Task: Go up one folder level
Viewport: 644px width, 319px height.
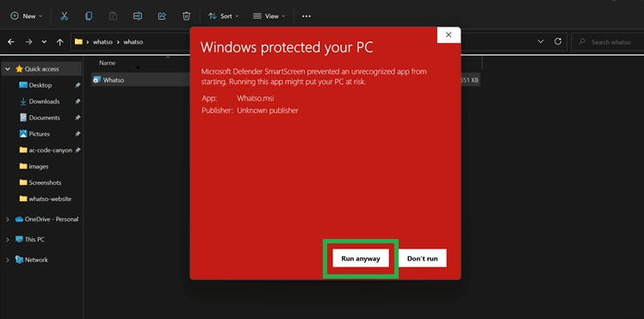Action: [x=60, y=42]
